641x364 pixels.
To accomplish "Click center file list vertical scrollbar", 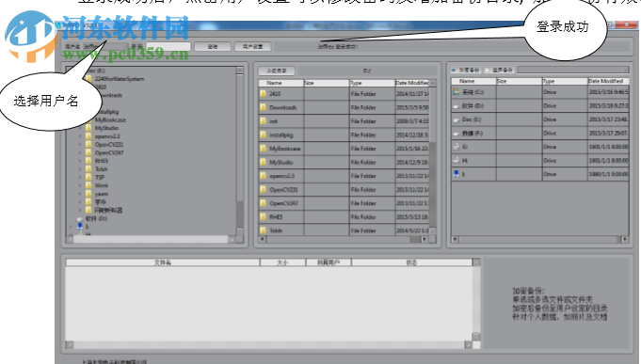I will 433,156.
